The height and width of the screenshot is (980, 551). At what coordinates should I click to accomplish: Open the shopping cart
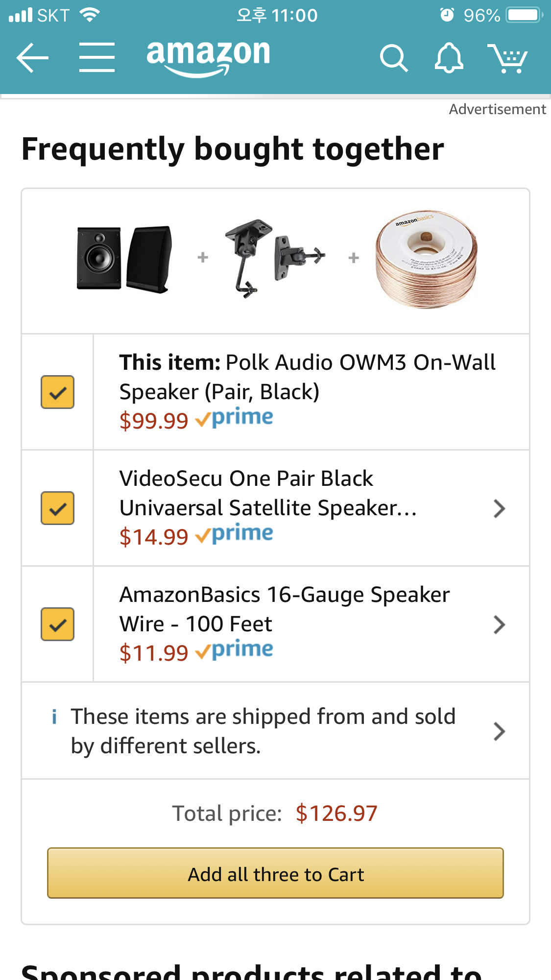(x=507, y=58)
